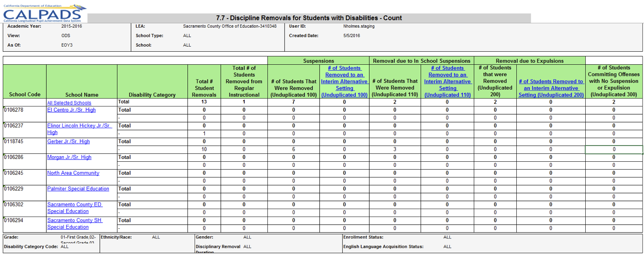Click the (Unduplicated 300) no suspension column header
The image size is (644, 256).
(614, 81)
